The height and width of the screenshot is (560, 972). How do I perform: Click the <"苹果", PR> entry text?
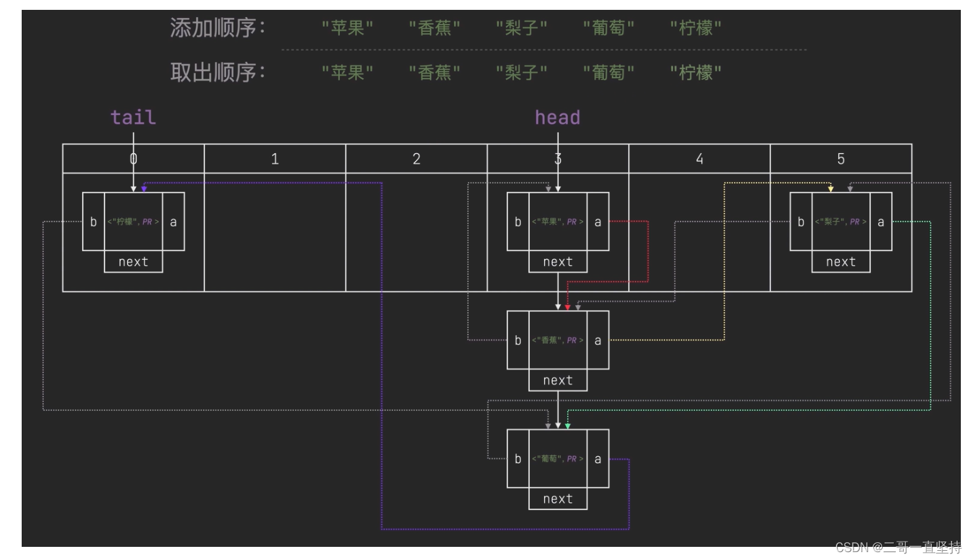[558, 222]
